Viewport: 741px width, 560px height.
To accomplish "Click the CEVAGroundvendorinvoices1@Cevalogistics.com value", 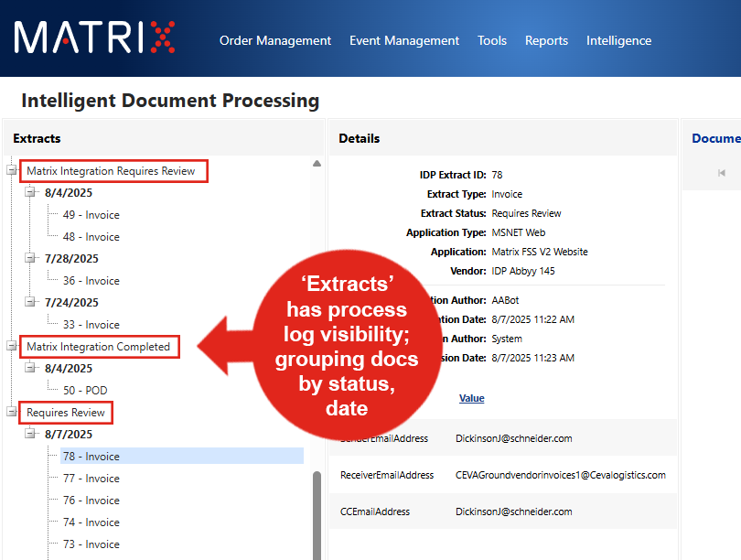I will coord(561,475).
